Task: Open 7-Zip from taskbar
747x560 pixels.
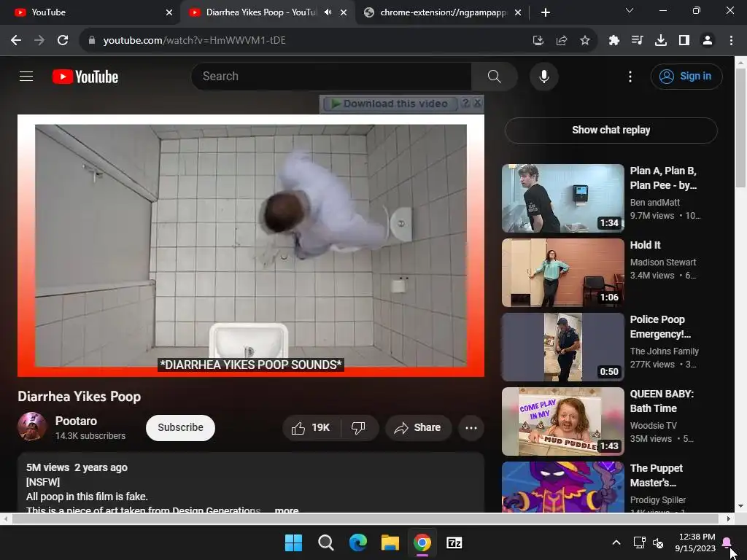Action: (454, 542)
